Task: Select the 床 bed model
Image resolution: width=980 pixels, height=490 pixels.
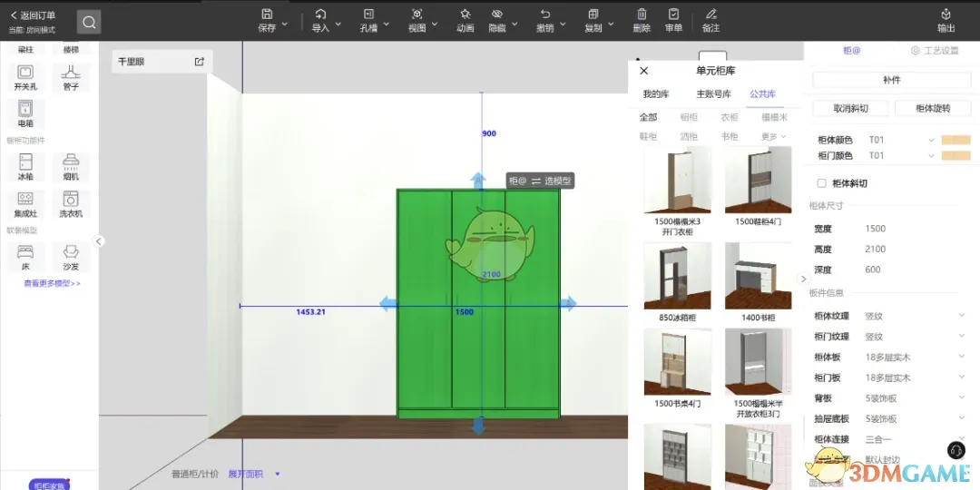Action: click(x=25, y=258)
